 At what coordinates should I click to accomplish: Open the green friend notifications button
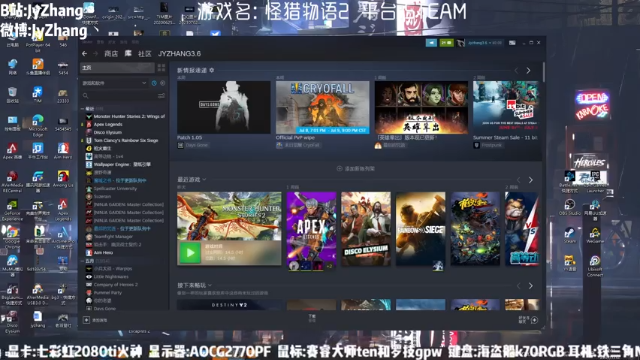coord(446,42)
